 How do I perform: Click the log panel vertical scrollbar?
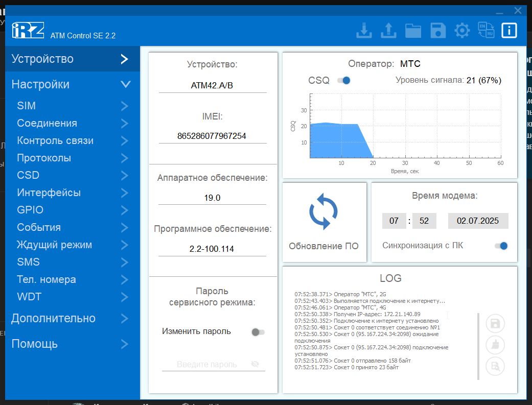click(478, 346)
